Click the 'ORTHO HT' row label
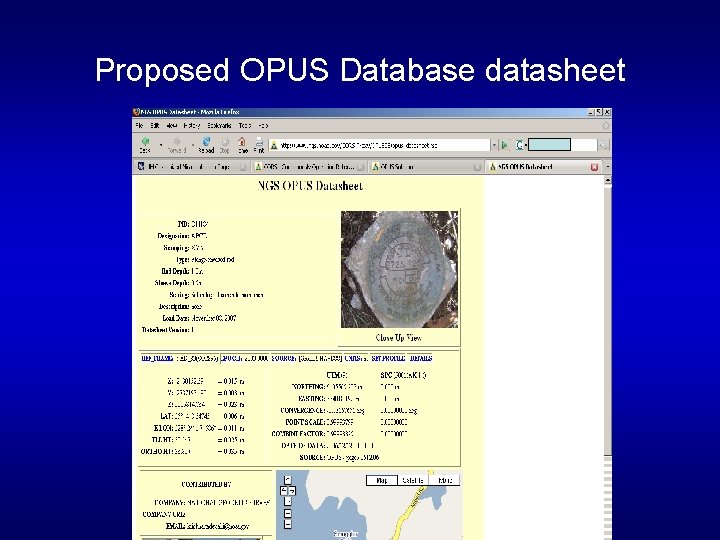The image size is (720, 540). click(157, 452)
